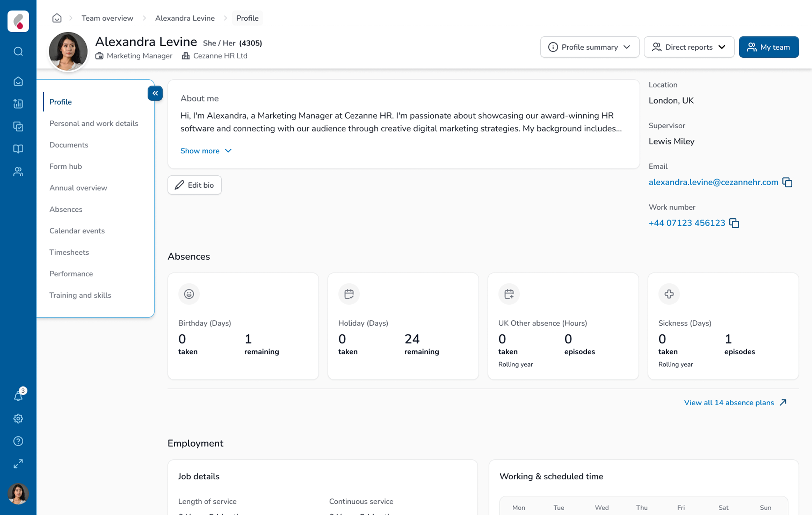The width and height of the screenshot is (812, 515).
Task: Open the help question mark icon
Action: click(18, 441)
